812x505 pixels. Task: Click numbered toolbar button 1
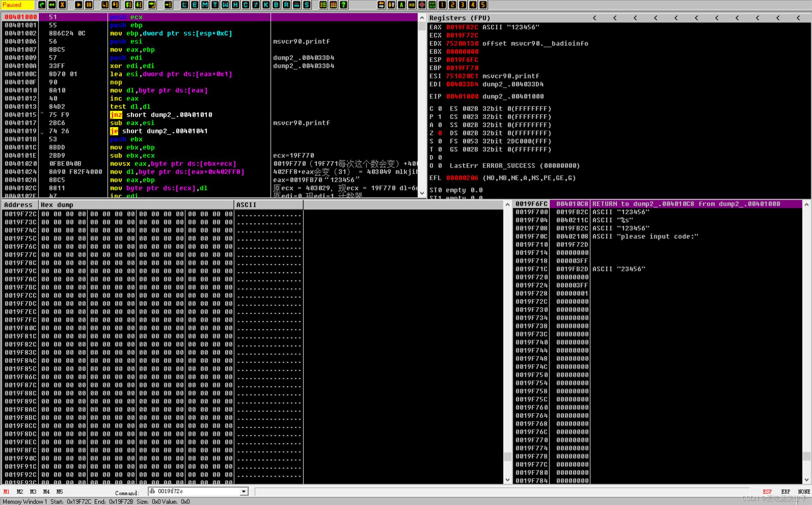442,5
